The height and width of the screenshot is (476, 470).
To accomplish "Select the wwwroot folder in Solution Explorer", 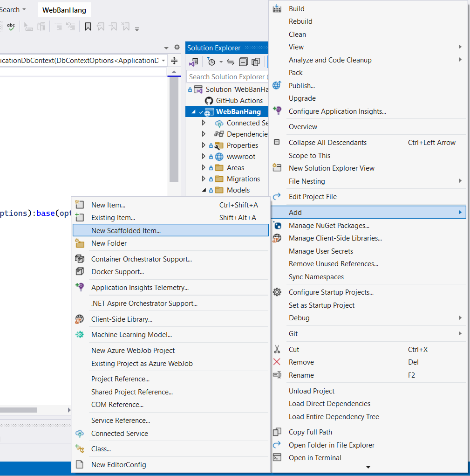I will tap(241, 156).
